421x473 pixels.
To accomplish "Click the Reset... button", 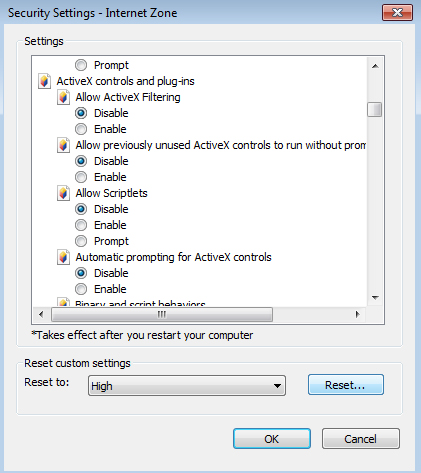I will (346, 385).
